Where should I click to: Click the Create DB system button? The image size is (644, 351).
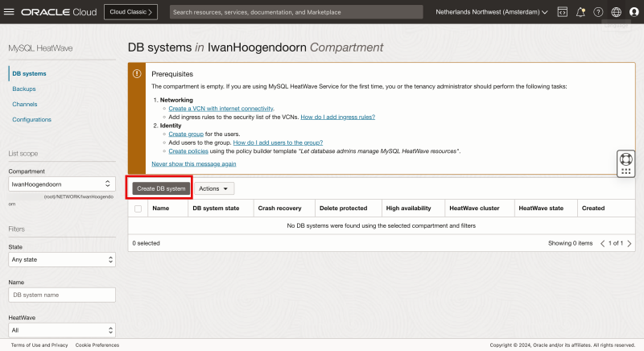click(x=161, y=188)
